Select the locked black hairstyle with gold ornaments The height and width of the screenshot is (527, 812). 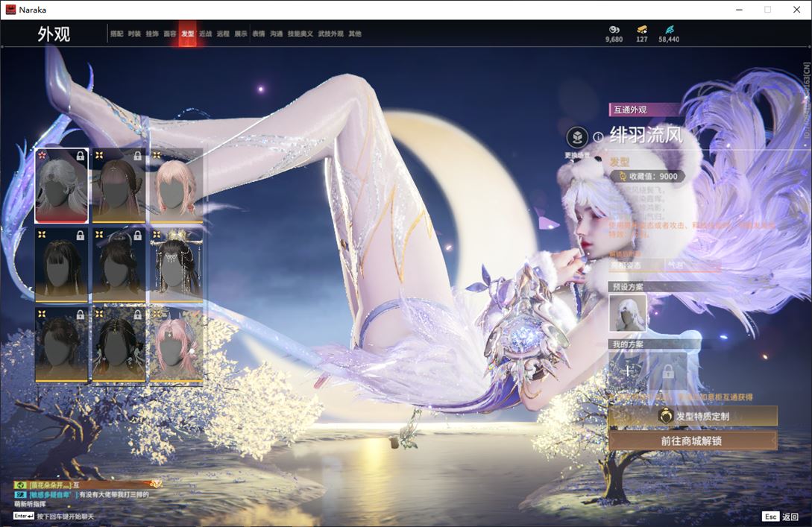point(119,345)
